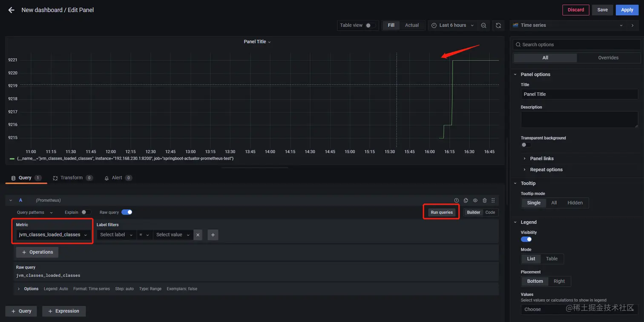This screenshot has width=644, height=322.
Task: Open the Last 6 hours time picker
Action: click(452, 26)
